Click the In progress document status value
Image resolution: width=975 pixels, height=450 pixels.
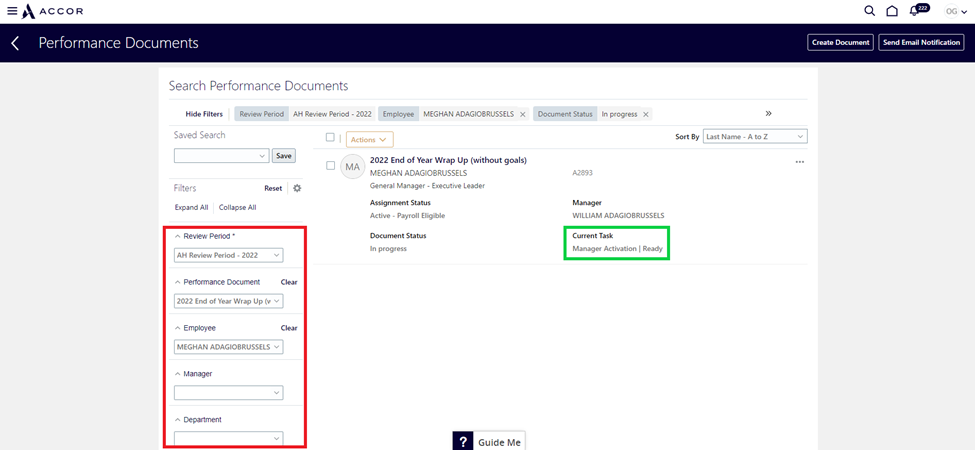coord(388,249)
